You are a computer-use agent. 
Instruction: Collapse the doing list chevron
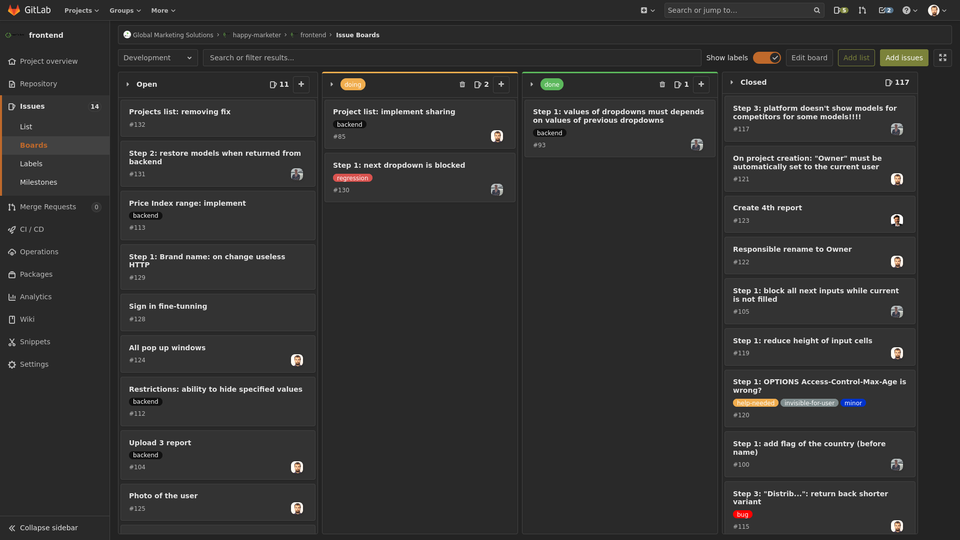331,84
